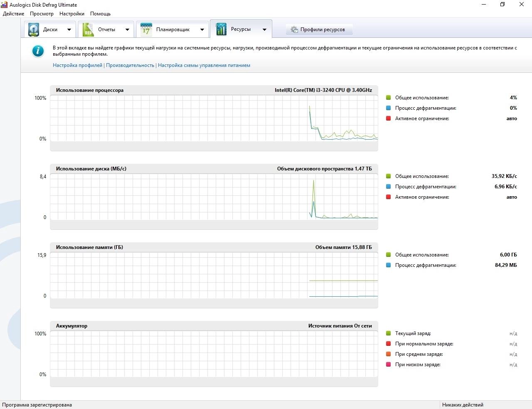Click green swatch beside disk 35,92 КБ/с
This screenshot has height=409, width=532.
[389, 176]
